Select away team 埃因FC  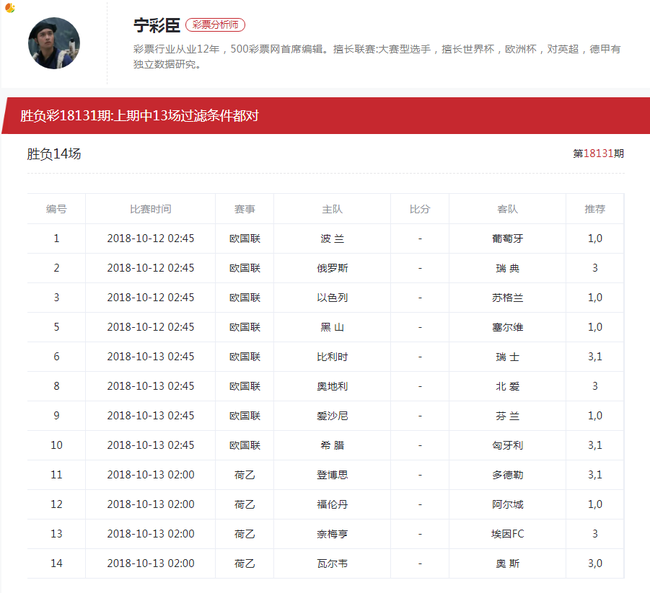[507, 534]
